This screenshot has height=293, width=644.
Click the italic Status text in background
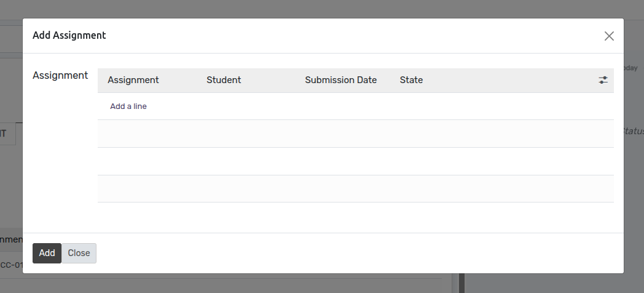pyautogui.click(x=634, y=131)
